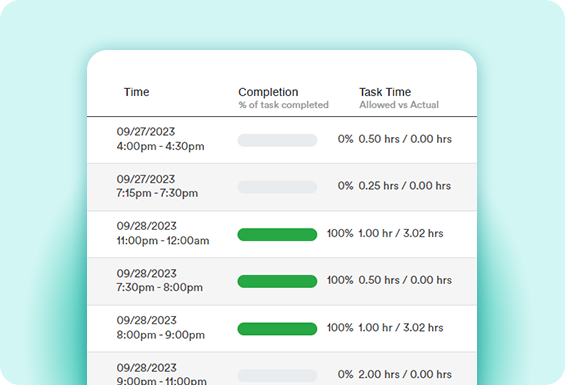Click the 100% label in 8:00pm row
Viewport: 565px width, 385px height.
[x=340, y=327]
